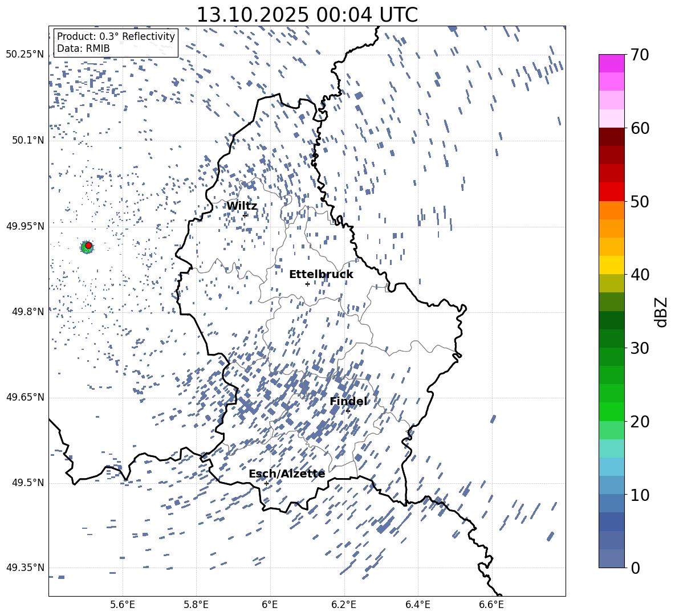Click the 49.5°N latitude label

pos(27,482)
